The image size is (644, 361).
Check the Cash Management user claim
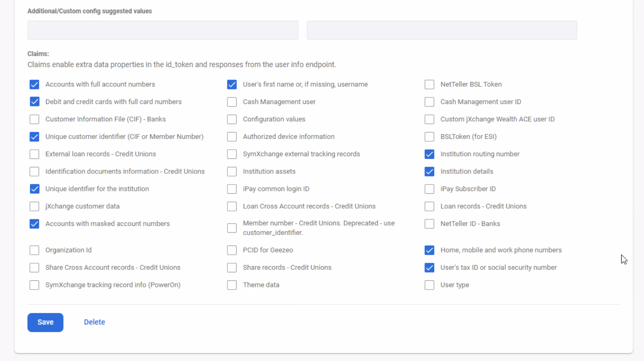tap(232, 102)
